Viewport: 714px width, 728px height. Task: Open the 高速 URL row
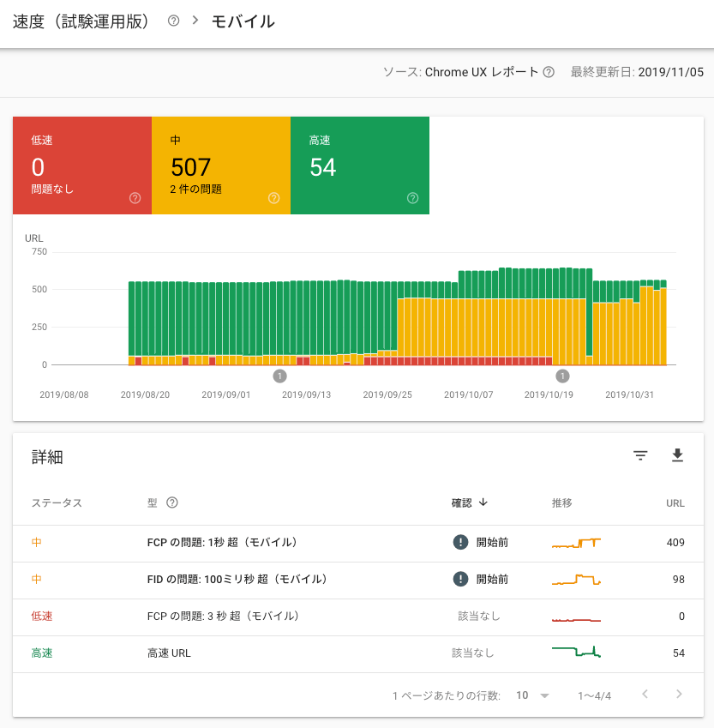[x=358, y=653]
